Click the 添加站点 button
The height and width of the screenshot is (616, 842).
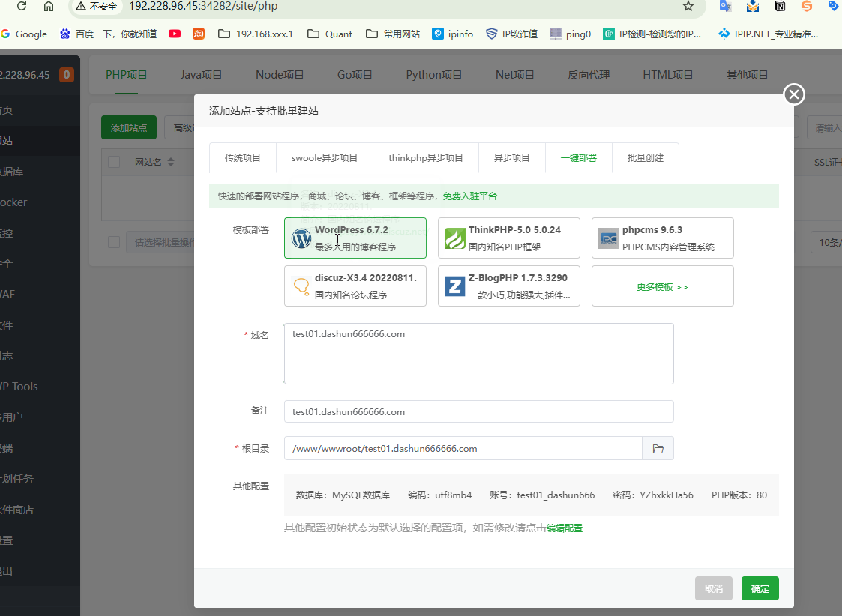(129, 127)
